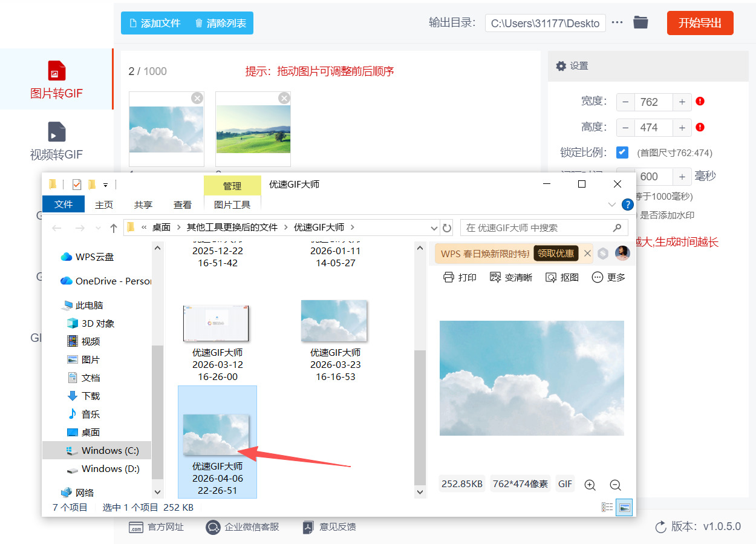Open the address bar dropdown chevron
756x544 pixels.
pos(433,227)
